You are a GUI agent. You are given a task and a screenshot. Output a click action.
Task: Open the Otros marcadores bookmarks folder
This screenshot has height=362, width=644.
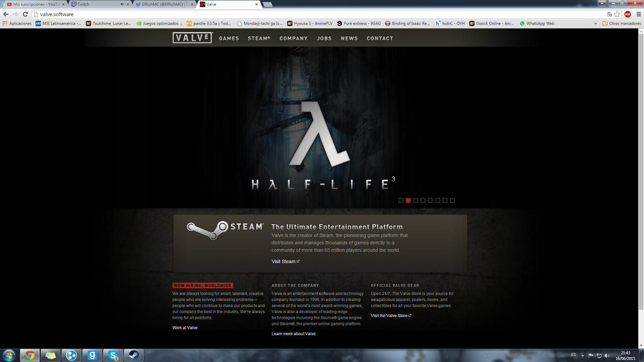[x=621, y=24]
